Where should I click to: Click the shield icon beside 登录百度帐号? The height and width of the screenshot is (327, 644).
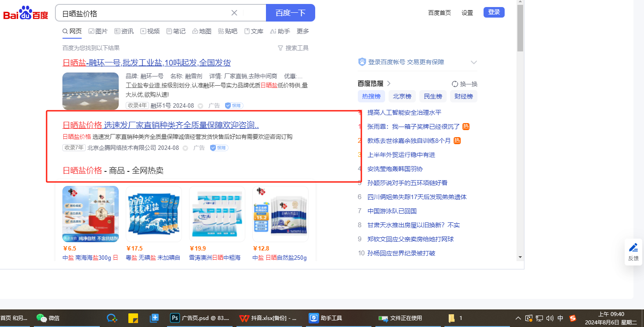(362, 62)
